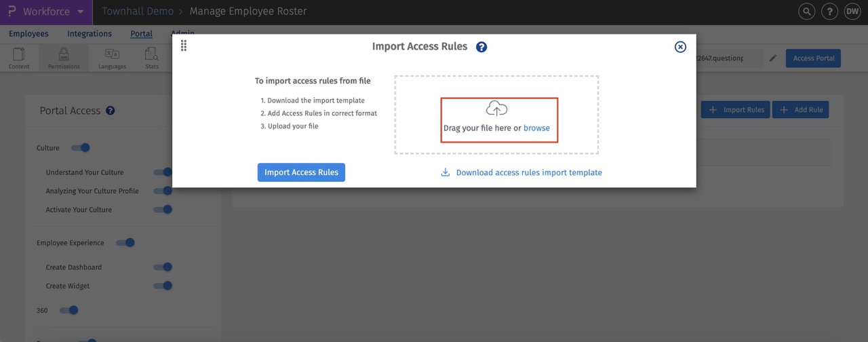Open Import Access Rules help icon
The width and height of the screenshot is (868, 342).
coord(481,47)
